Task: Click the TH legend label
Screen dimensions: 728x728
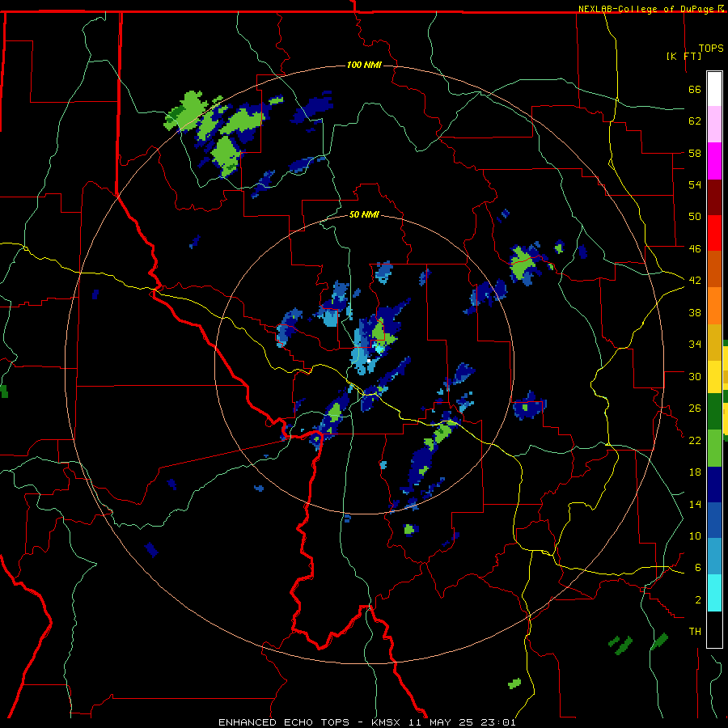Action: point(695,631)
